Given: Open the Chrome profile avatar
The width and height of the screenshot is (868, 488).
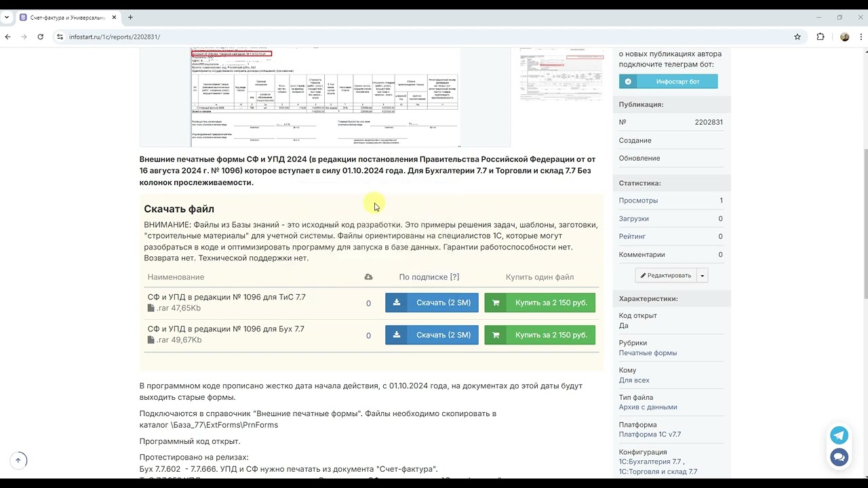Looking at the screenshot, I should click(x=844, y=37).
